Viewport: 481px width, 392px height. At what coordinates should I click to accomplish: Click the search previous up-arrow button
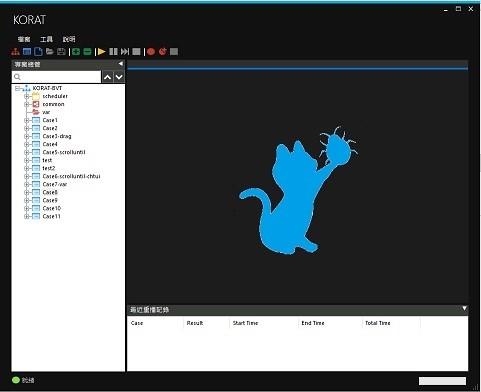click(107, 77)
